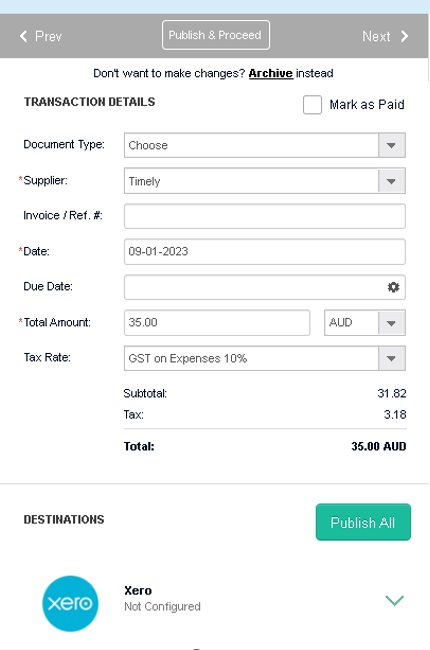The image size is (430, 650).
Task: Click the left chevron beside Prev
Action: point(23,36)
